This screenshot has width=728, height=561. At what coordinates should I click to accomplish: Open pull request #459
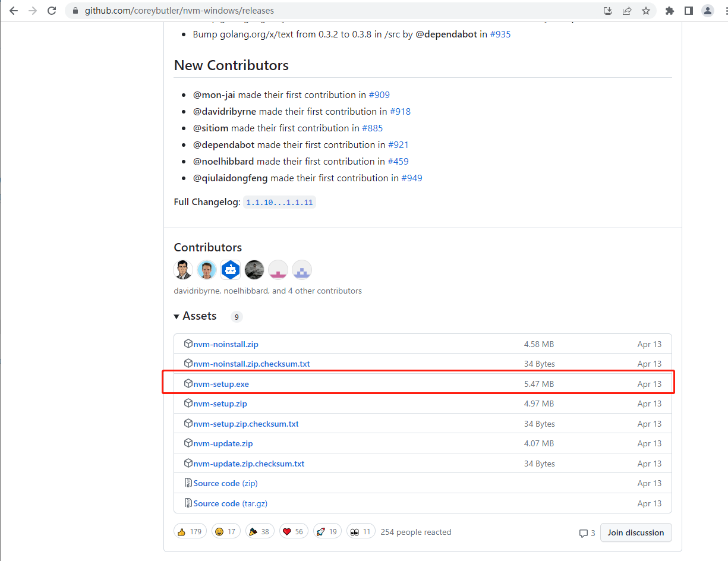(x=398, y=161)
